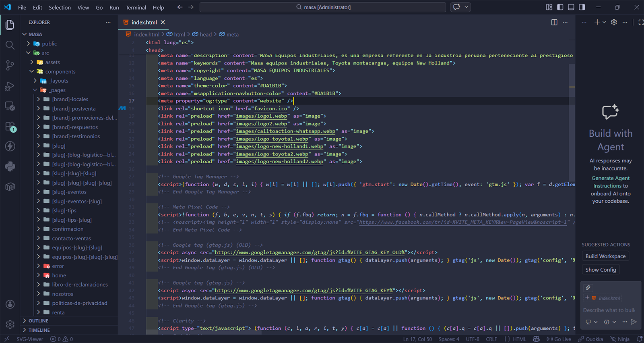Open the chat model picker dropdown

point(610,322)
